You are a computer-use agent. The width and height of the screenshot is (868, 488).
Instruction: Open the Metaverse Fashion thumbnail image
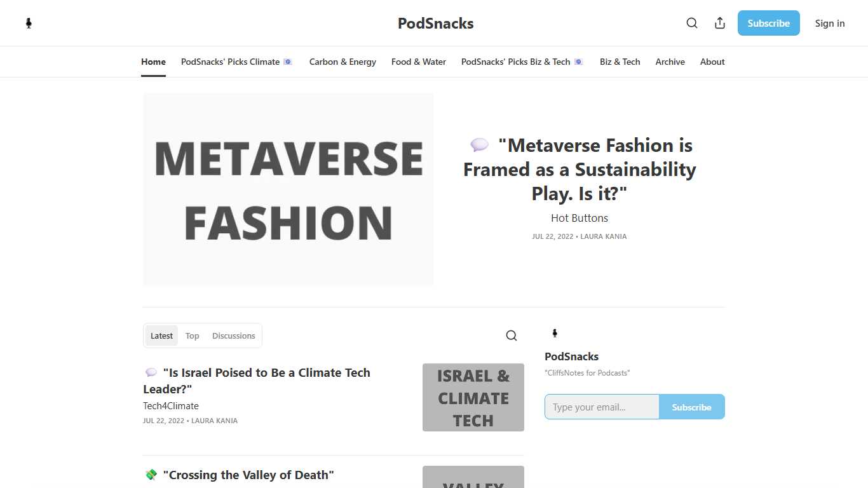pyautogui.click(x=288, y=189)
